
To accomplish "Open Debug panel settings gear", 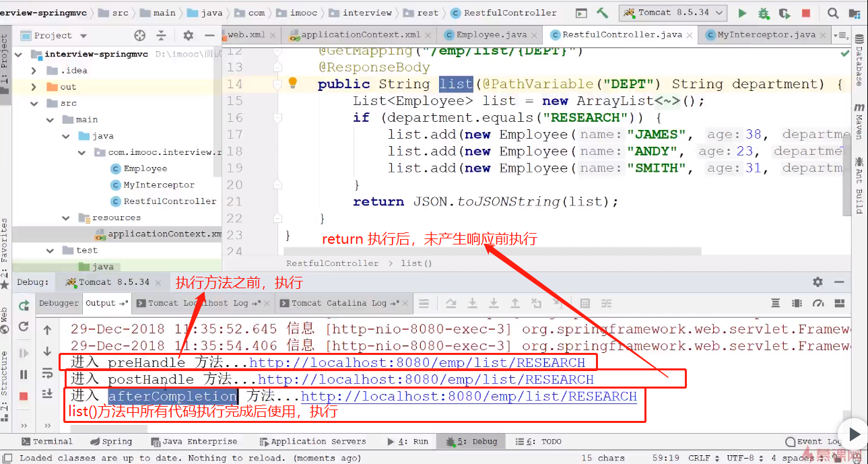I will [x=817, y=282].
